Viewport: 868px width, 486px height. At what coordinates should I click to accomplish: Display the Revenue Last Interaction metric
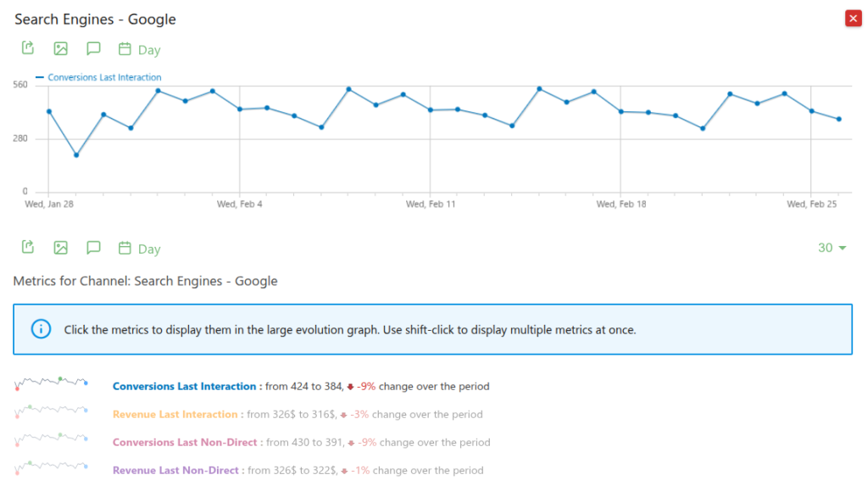[x=175, y=415]
